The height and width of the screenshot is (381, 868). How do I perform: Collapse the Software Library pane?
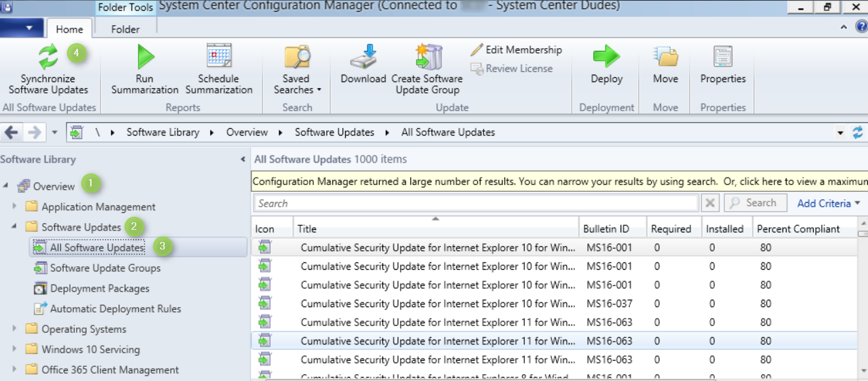[243, 160]
